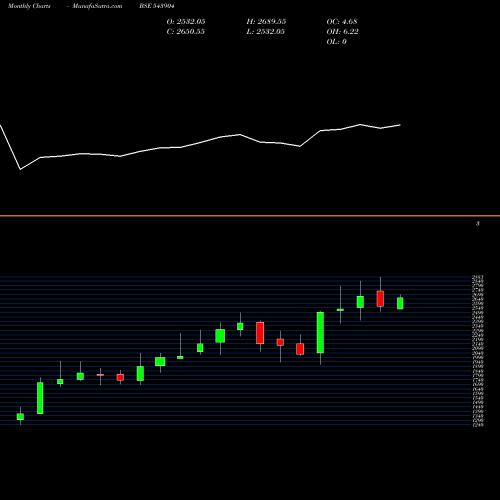
Task: Click the open value O: 2532.05
Action: tap(186, 22)
